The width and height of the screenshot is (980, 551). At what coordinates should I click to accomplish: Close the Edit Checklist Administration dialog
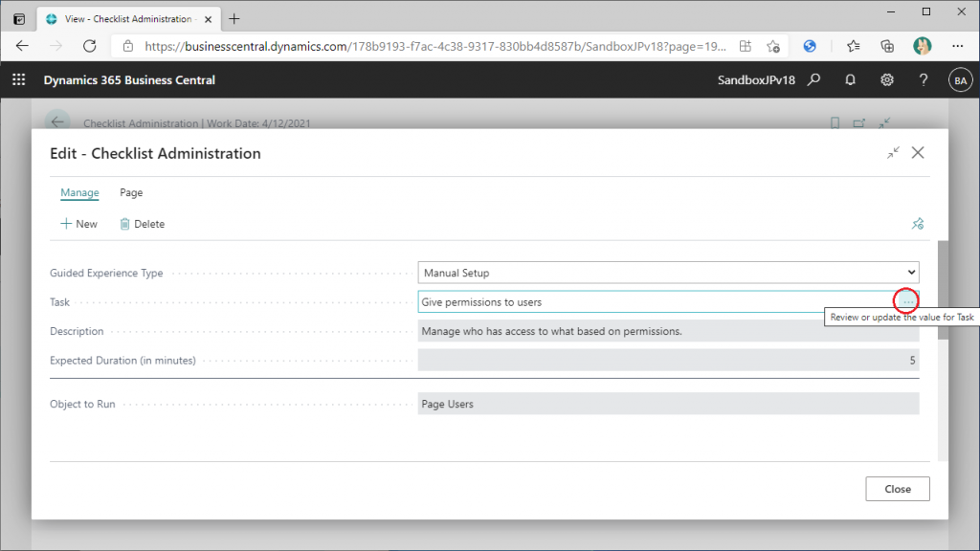pos(918,152)
